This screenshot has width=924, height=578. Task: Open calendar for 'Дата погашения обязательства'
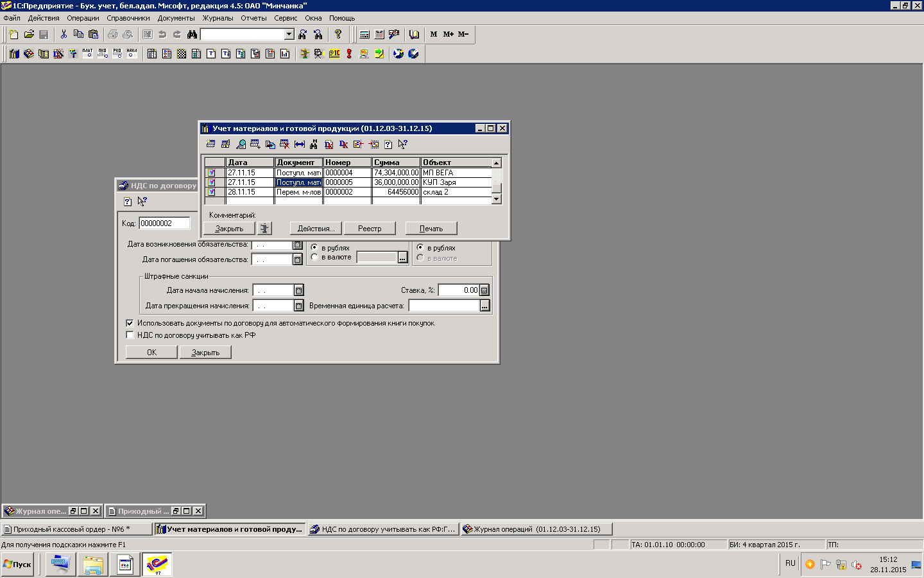pos(298,259)
